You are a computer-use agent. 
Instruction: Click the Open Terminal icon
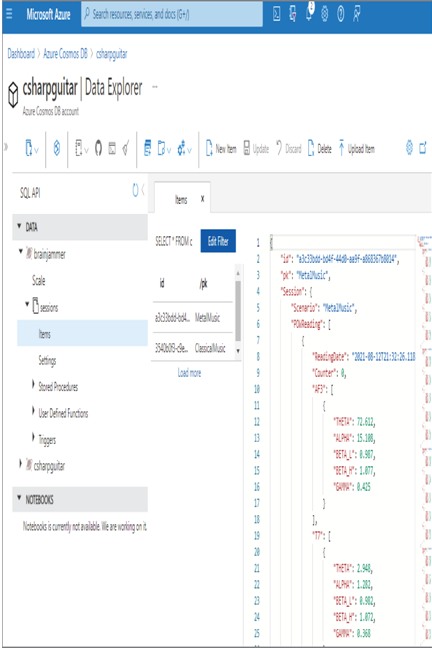(x=112, y=148)
